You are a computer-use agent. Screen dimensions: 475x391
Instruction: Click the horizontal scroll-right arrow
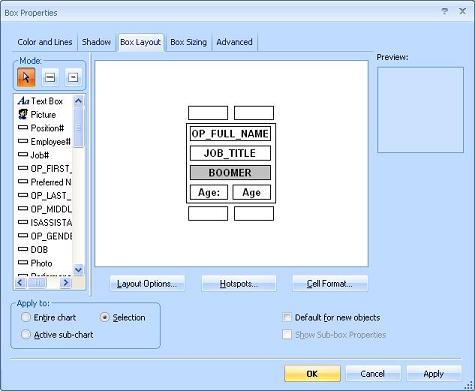[66, 283]
